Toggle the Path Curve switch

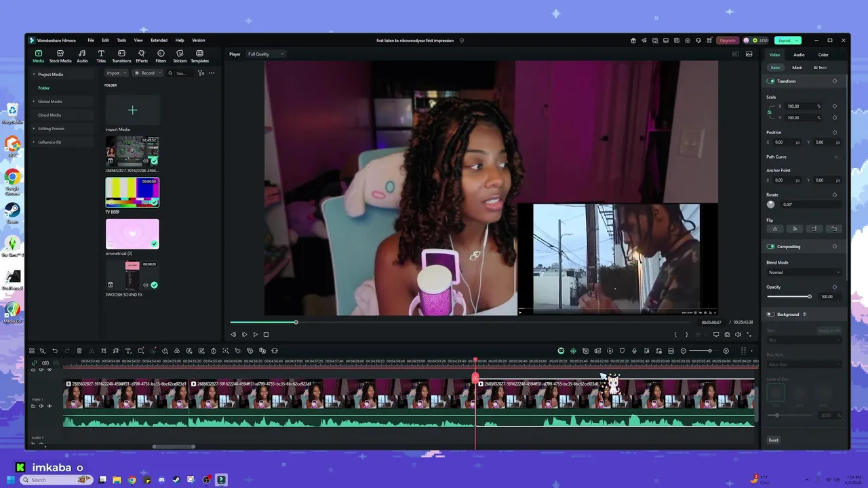point(838,157)
